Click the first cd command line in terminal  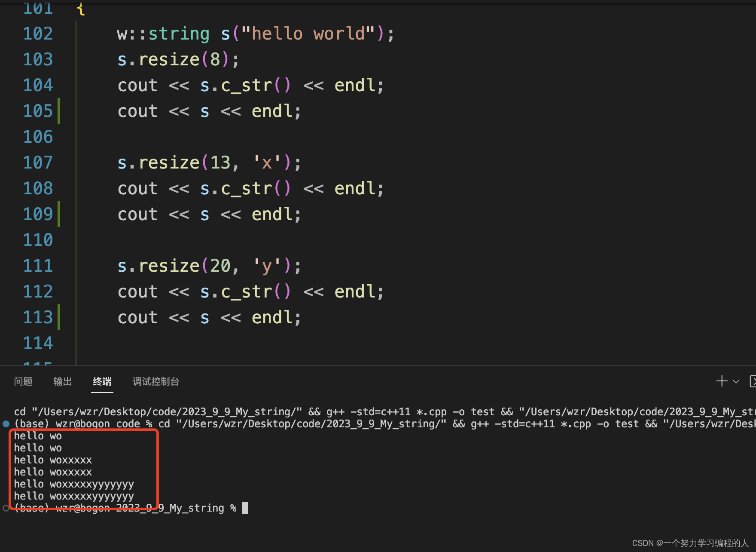(385, 412)
